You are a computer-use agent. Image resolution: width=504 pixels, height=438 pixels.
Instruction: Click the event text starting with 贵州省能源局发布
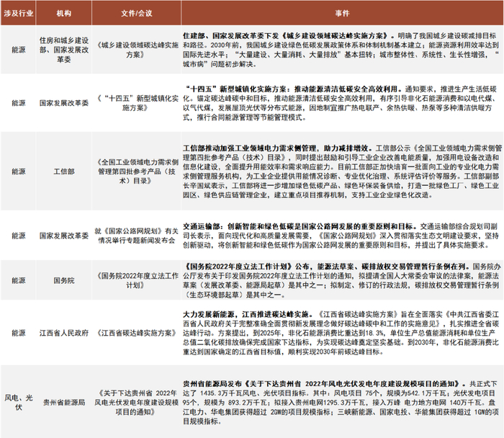coord(341,402)
